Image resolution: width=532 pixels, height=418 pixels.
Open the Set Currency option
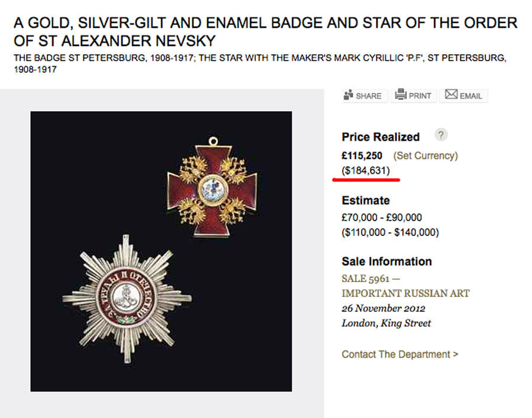coord(426,155)
